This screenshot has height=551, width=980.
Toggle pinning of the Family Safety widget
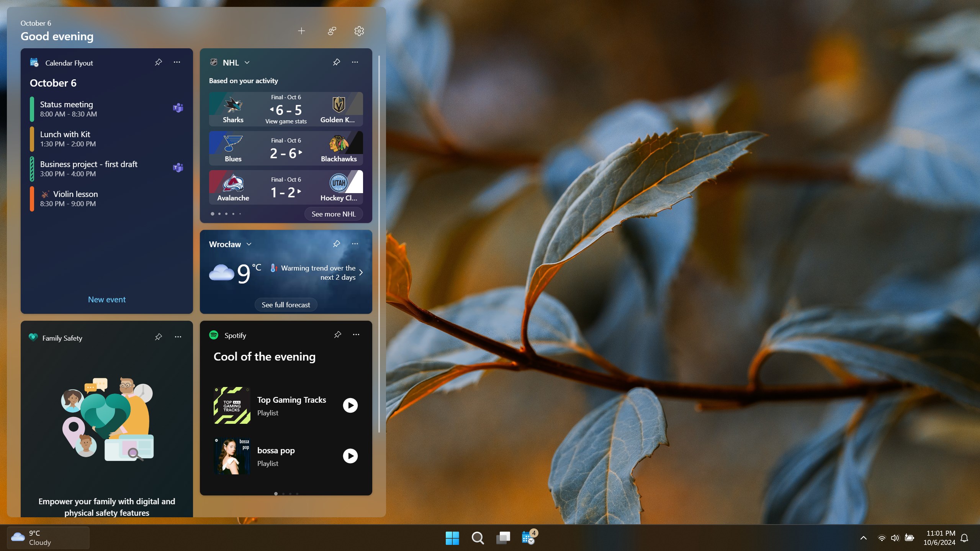click(x=158, y=337)
